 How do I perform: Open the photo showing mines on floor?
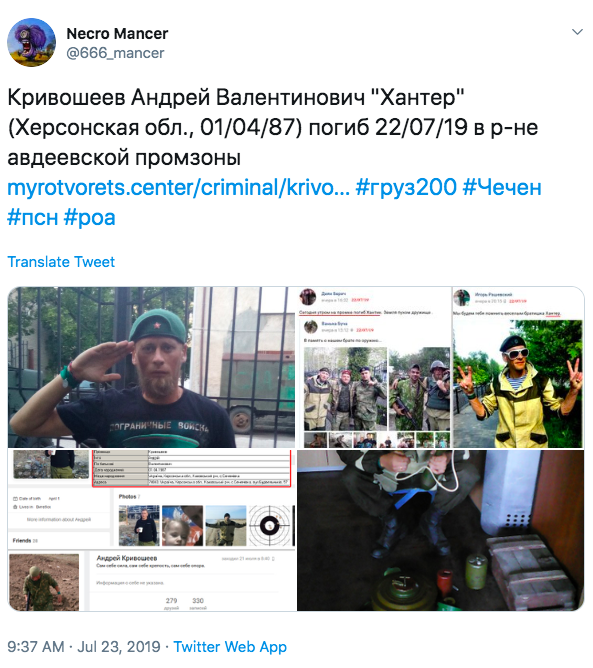point(440,530)
